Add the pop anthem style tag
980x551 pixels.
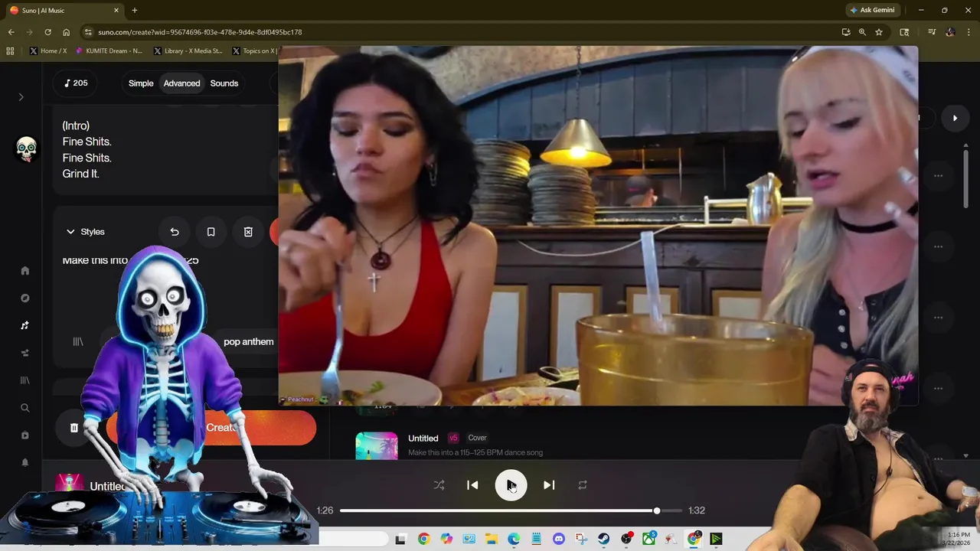click(248, 341)
